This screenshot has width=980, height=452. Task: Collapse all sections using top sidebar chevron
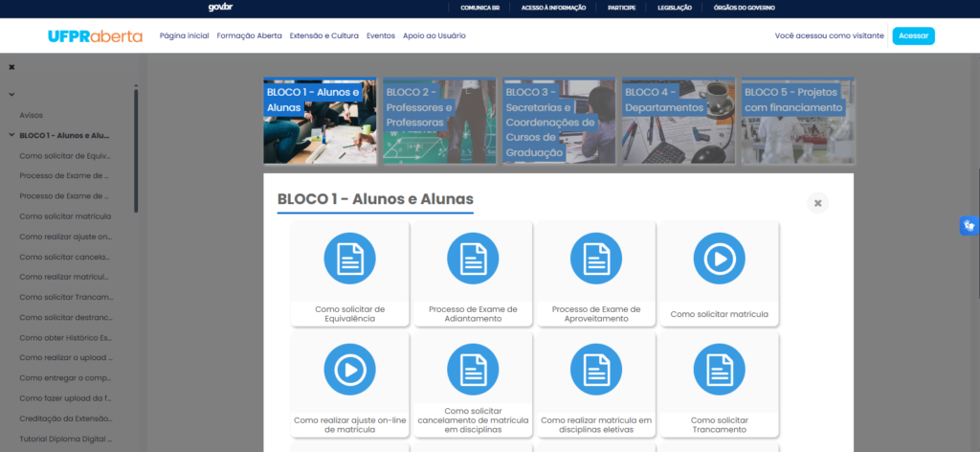point(11,95)
